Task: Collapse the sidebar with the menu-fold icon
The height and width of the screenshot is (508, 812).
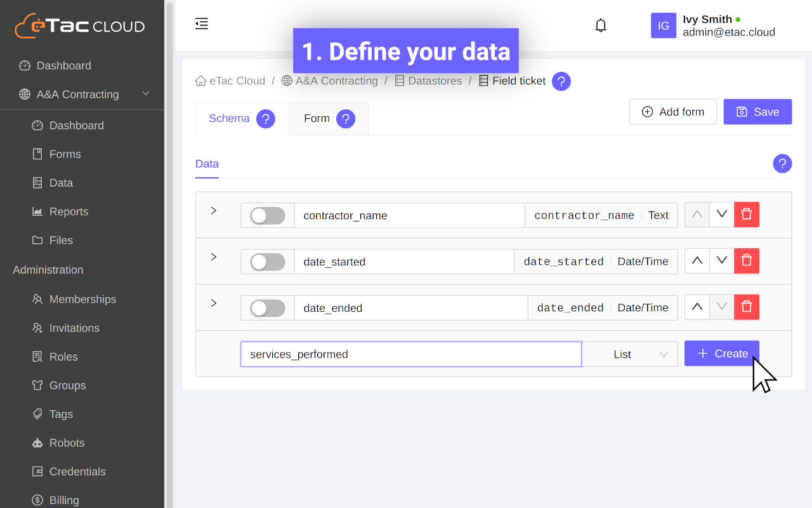Action: [x=202, y=24]
